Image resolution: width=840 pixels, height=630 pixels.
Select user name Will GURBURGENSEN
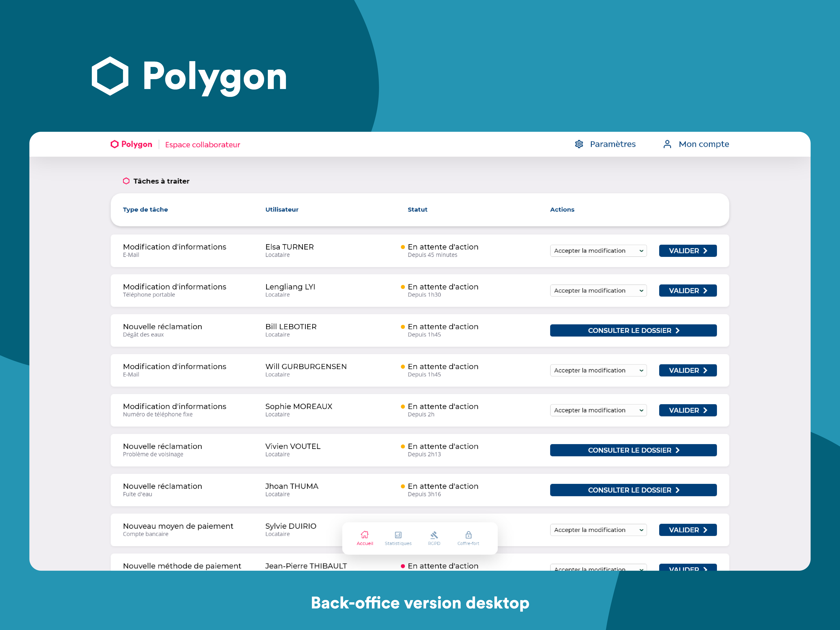(x=306, y=367)
